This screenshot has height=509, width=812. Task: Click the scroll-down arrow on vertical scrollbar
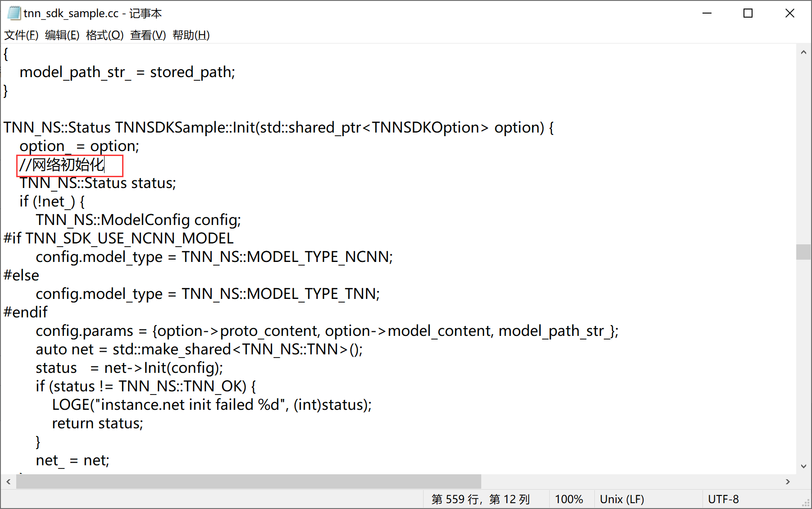(803, 466)
